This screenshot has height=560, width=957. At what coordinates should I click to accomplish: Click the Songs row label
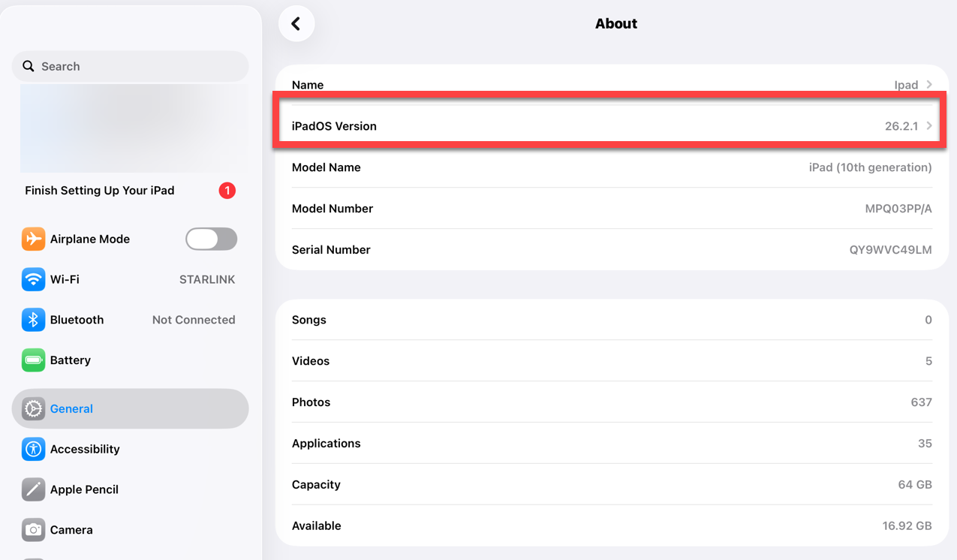[x=309, y=320]
